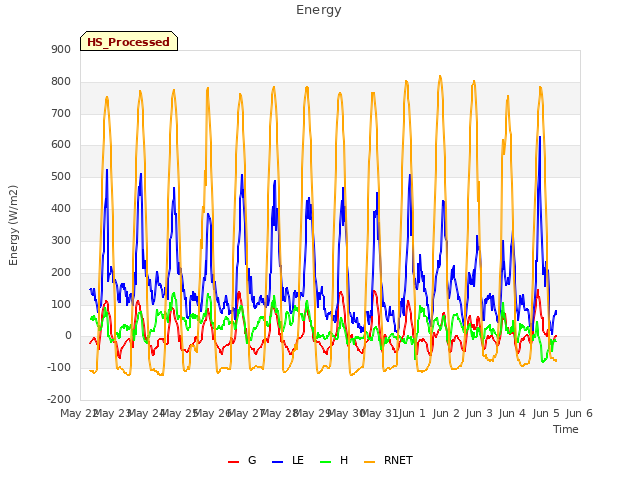
Task: Click the red G legend swatch
Action: coord(233,462)
